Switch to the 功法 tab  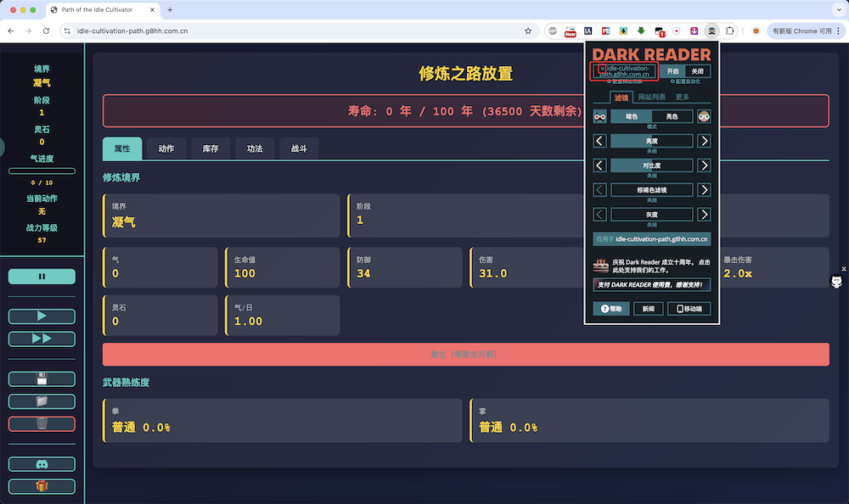coord(254,148)
